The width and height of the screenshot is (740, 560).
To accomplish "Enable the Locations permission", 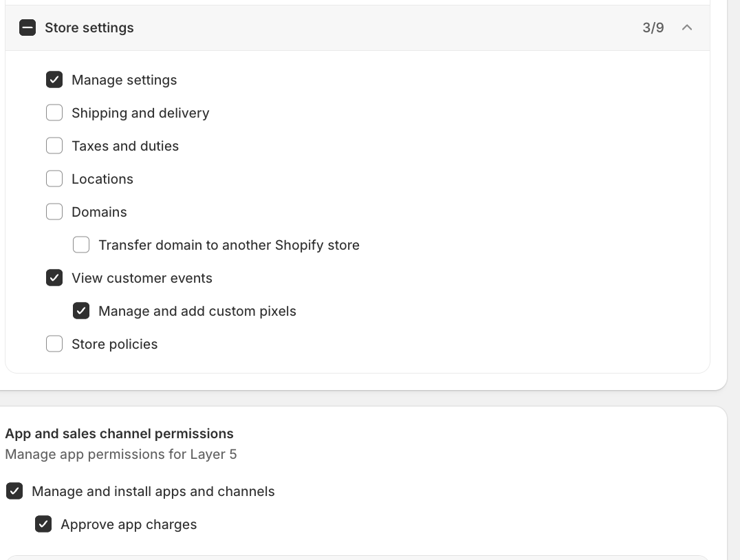I will click(x=54, y=178).
